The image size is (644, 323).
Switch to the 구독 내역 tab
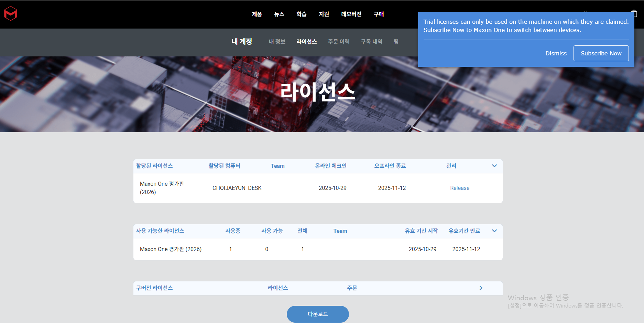click(371, 42)
